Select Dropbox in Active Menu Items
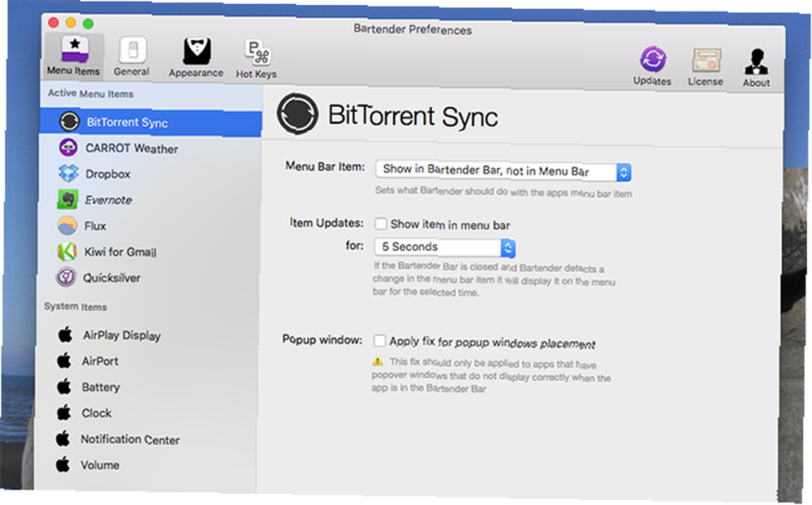Screen dimensions: 812x505 (149, 174)
